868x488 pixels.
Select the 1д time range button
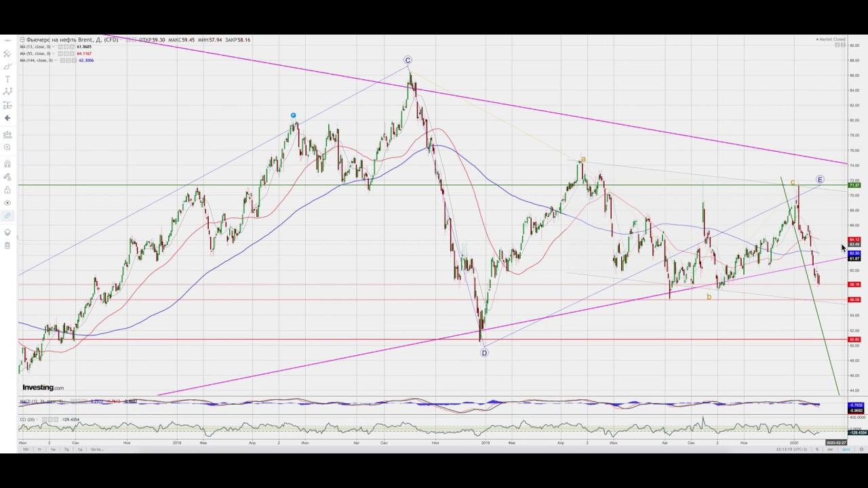[x=80, y=449]
